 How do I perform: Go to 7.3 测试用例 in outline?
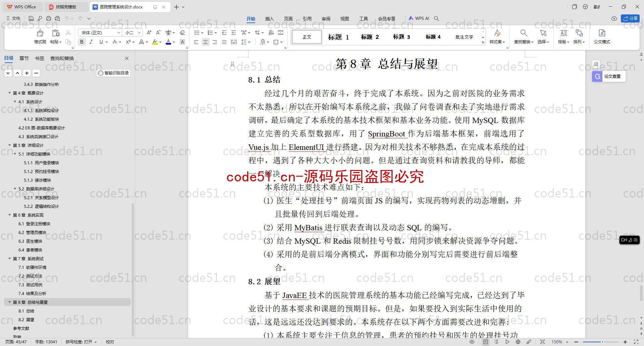[x=30, y=285]
